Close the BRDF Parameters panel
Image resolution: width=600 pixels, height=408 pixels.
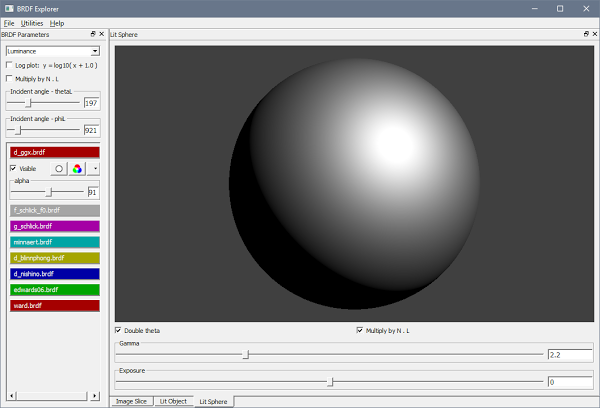[x=100, y=34]
